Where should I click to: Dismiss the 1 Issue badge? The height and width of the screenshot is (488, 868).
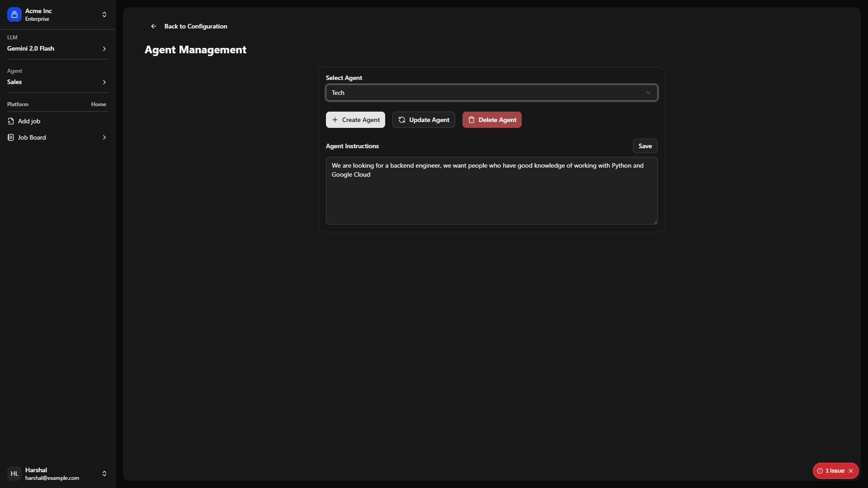(x=851, y=471)
